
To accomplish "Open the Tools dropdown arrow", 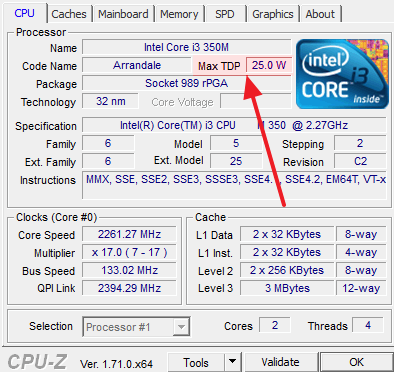I will tap(233, 362).
